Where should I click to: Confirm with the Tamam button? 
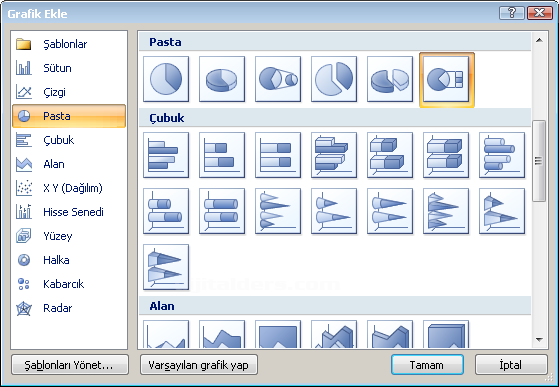(427, 365)
